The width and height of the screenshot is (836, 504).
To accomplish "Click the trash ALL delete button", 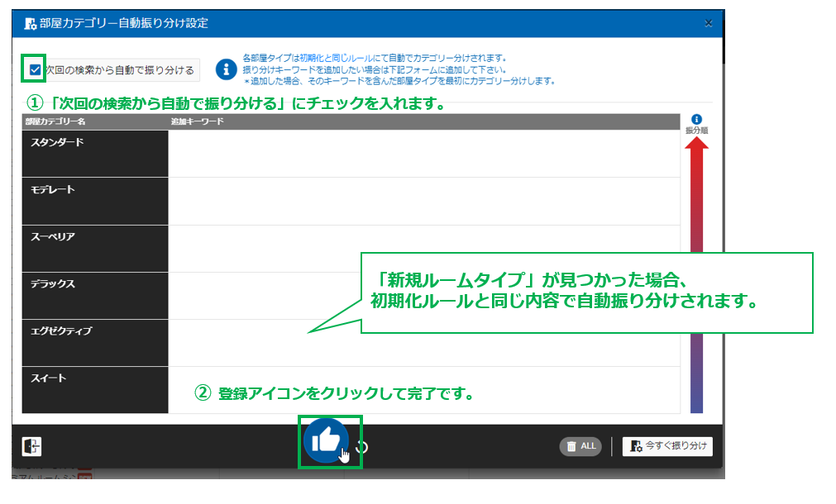I will tap(580, 446).
